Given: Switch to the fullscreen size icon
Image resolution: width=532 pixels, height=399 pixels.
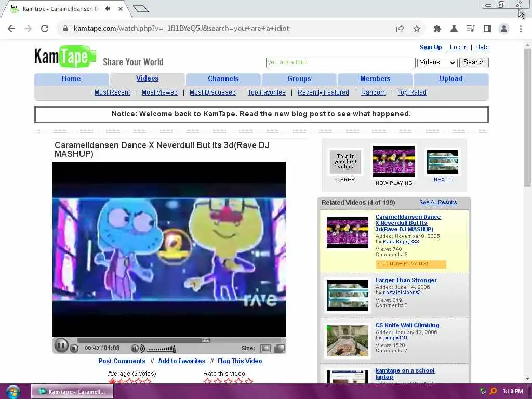Looking at the screenshot, I should pyautogui.click(x=279, y=348).
